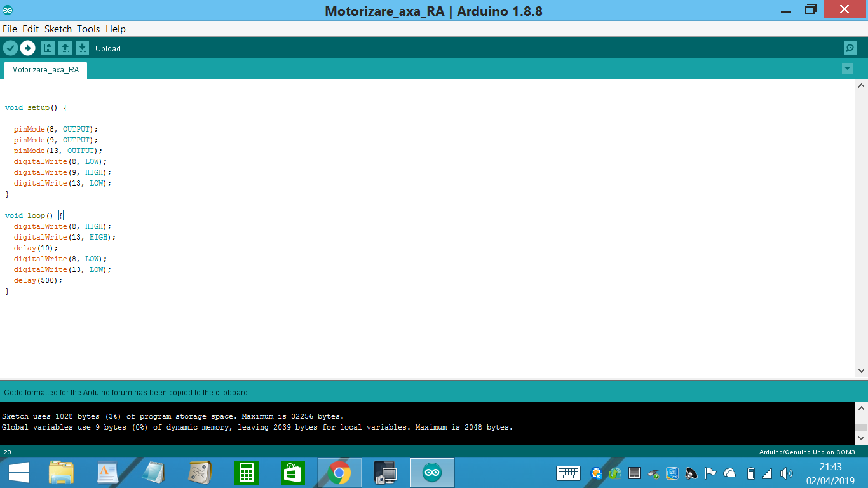The image size is (868, 488).
Task: Click the Arduino IDE taskbar icon
Action: (432, 473)
